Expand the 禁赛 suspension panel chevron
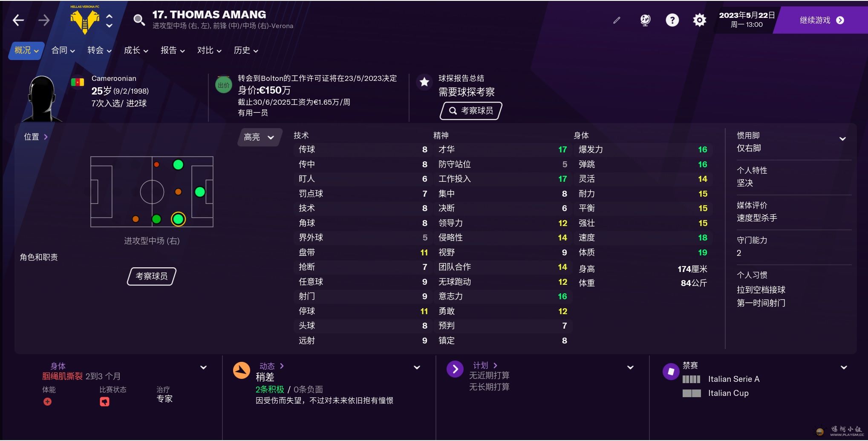 (x=843, y=367)
